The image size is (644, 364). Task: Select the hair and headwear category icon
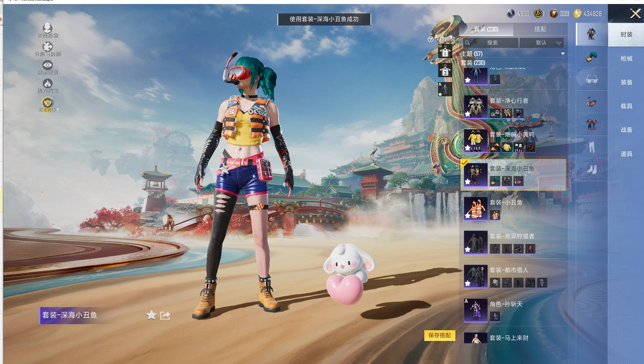coord(592,57)
